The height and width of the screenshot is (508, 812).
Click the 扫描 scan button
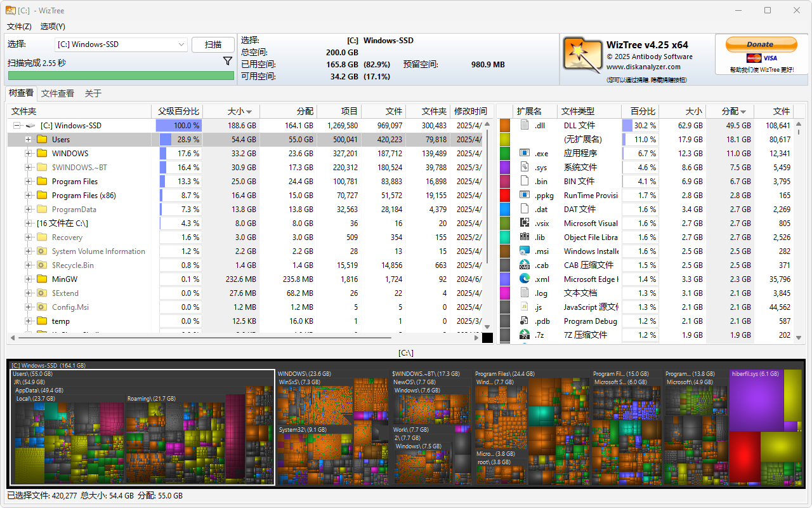213,44
